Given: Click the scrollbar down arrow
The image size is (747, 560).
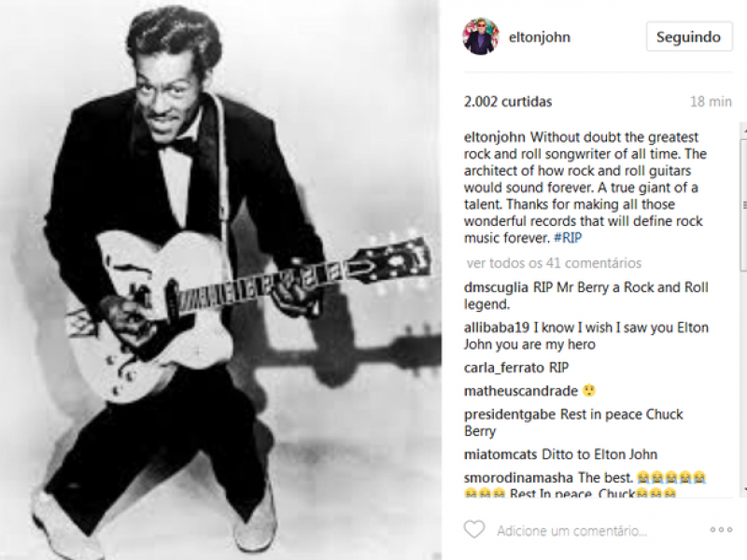Looking at the screenshot, I should tap(743, 489).
